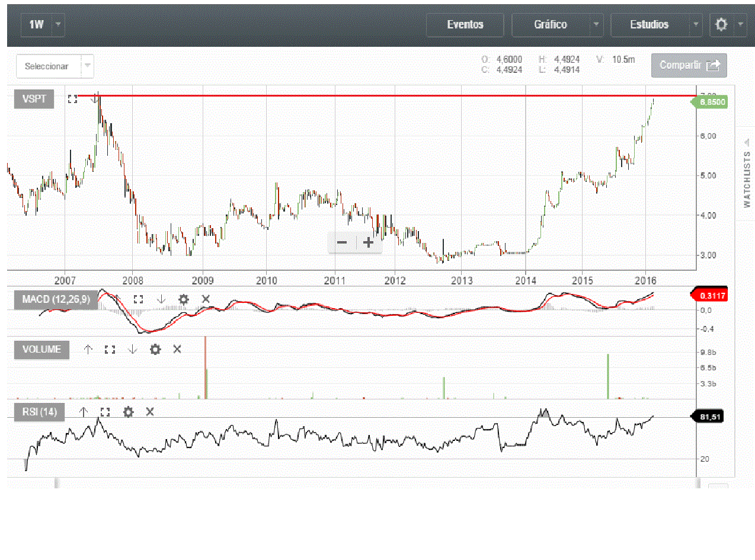Click the Compartir share button
The width and height of the screenshot is (755, 560).
point(689,65)
